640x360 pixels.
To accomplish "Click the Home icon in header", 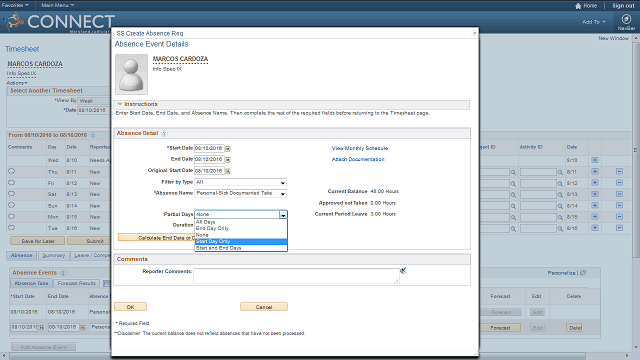I will point(578,6).
